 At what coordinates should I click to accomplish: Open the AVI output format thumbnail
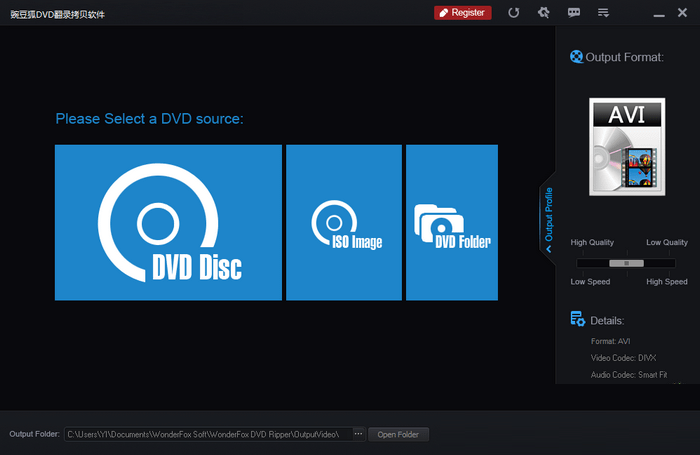[627, 147]
